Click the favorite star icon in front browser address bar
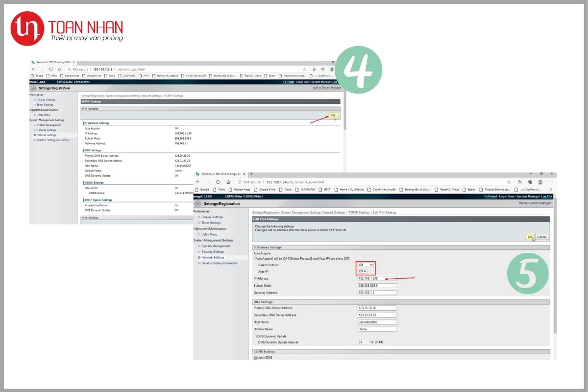Screen dimensions: 588x392 (509, 182)
